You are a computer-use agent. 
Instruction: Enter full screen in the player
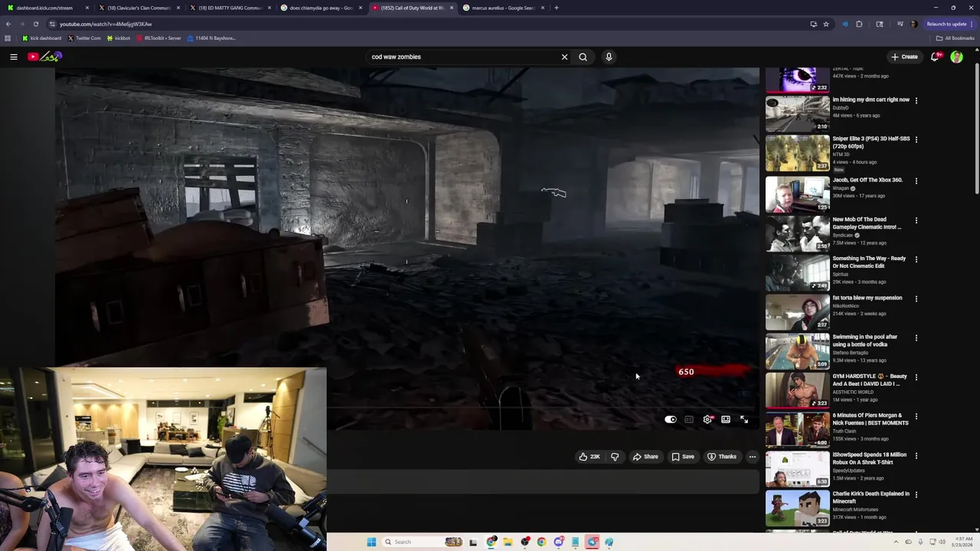(744, 419)
